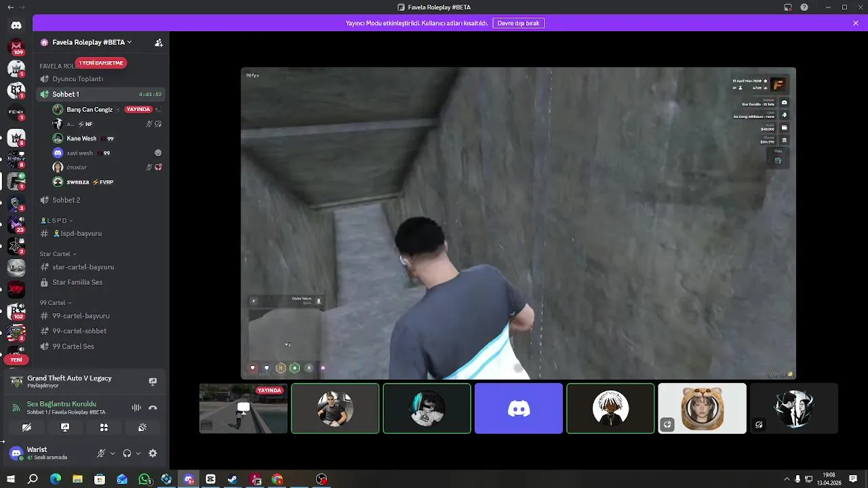Screen dimensions: 868x488
Task: Select the YAYINDA stream preview thumbnail
Action: [243, 408]
